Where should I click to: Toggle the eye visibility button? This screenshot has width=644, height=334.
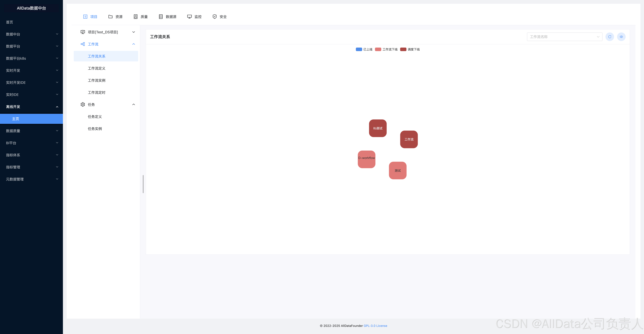click(x=621, y=37)
